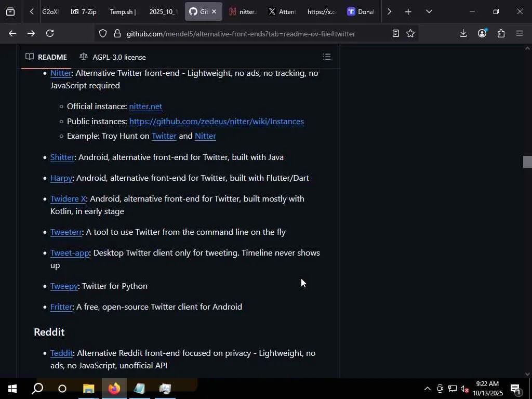The width and height of the screenshot is (532, 399).
Task: Open the Tweepy link
Action: click(x=64, y=286)
